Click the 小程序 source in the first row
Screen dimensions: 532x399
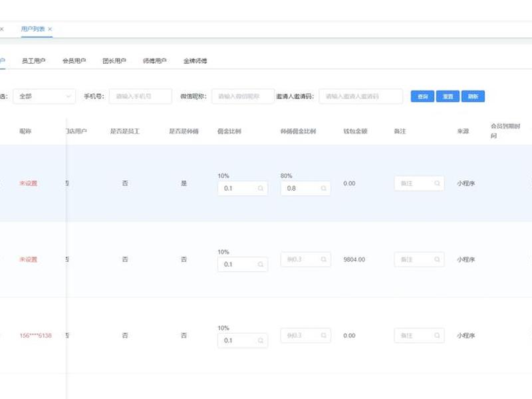pos(466,184)
